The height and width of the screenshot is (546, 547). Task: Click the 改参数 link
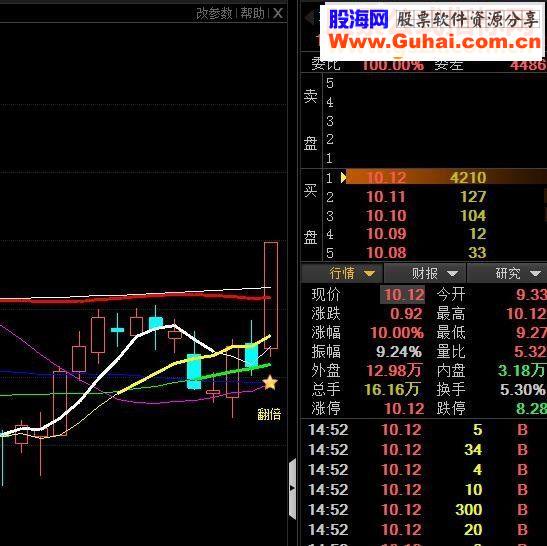click(x=214, y=14)
